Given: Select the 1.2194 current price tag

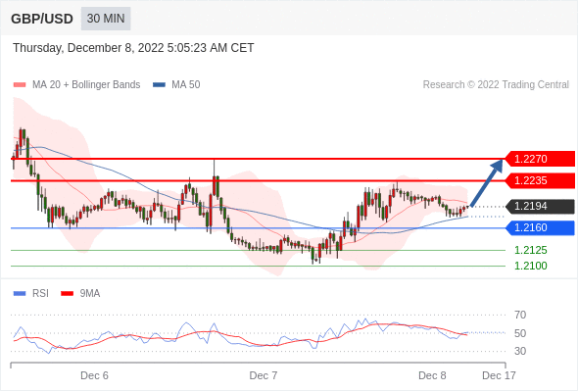Looking at the screenshot, I should pos(540,206).
